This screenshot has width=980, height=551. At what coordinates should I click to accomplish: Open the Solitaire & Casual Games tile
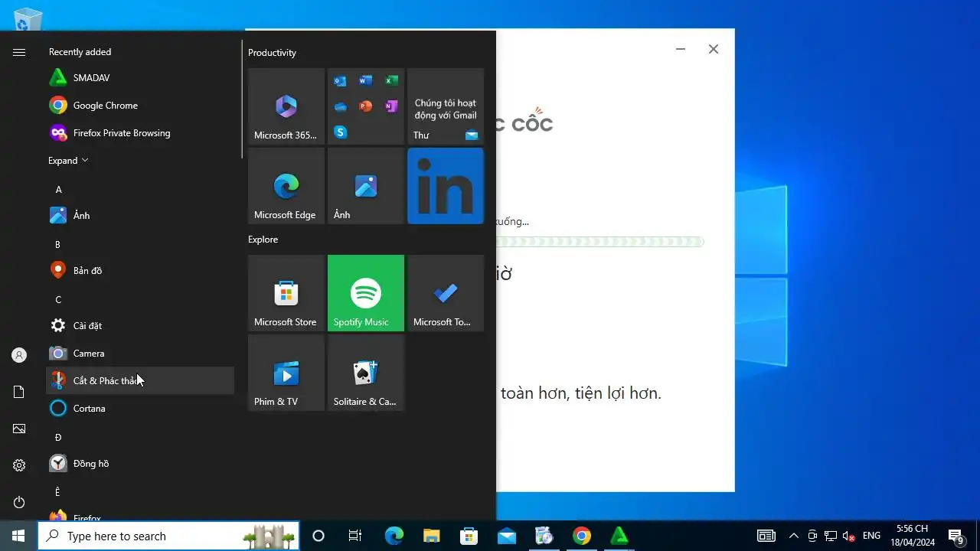(x=366, y=373)
